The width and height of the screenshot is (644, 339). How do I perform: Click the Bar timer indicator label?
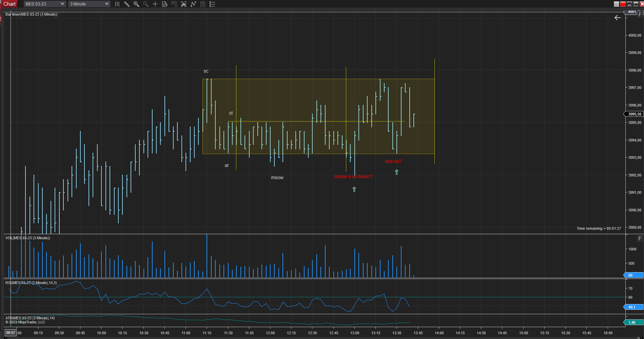pyautogui.click(x=31, y=14)
